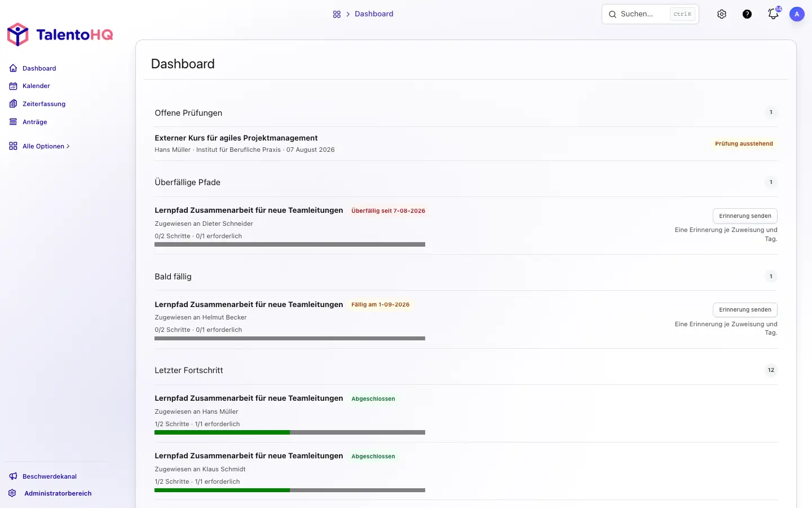
Task: Open settings via top gear icon
Action: tap(722, 14)
